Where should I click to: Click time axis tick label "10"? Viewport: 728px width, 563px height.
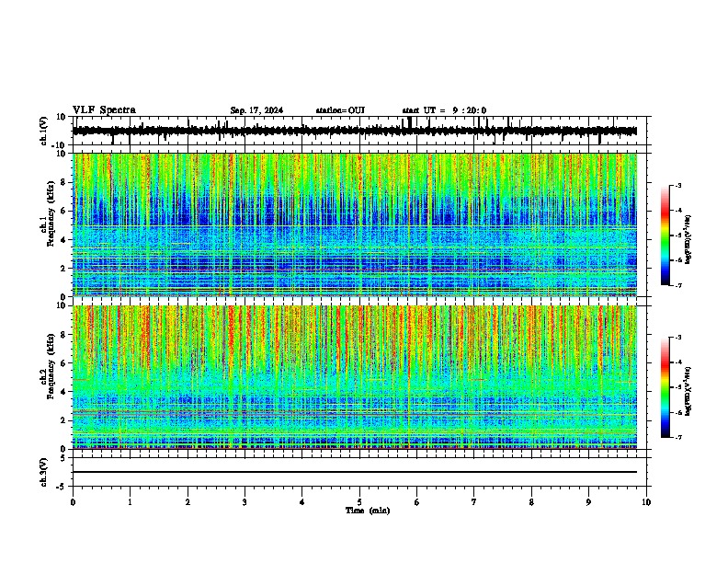[x=646, y=502]
